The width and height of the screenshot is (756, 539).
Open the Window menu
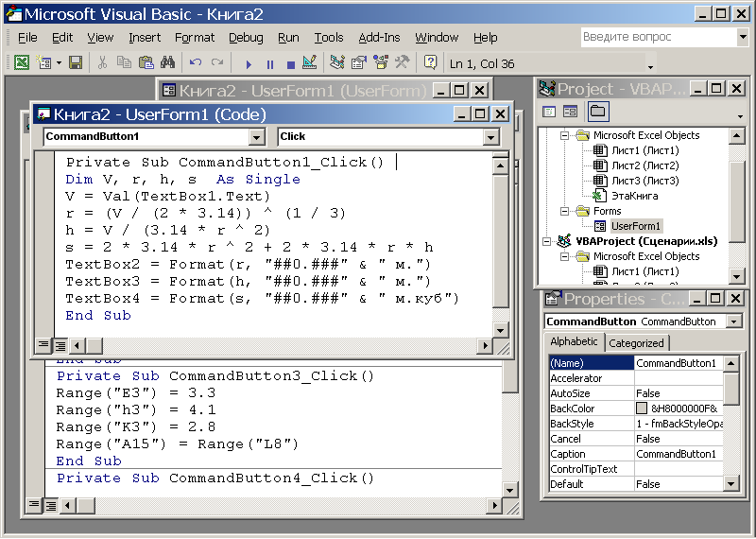click(437, 38)
